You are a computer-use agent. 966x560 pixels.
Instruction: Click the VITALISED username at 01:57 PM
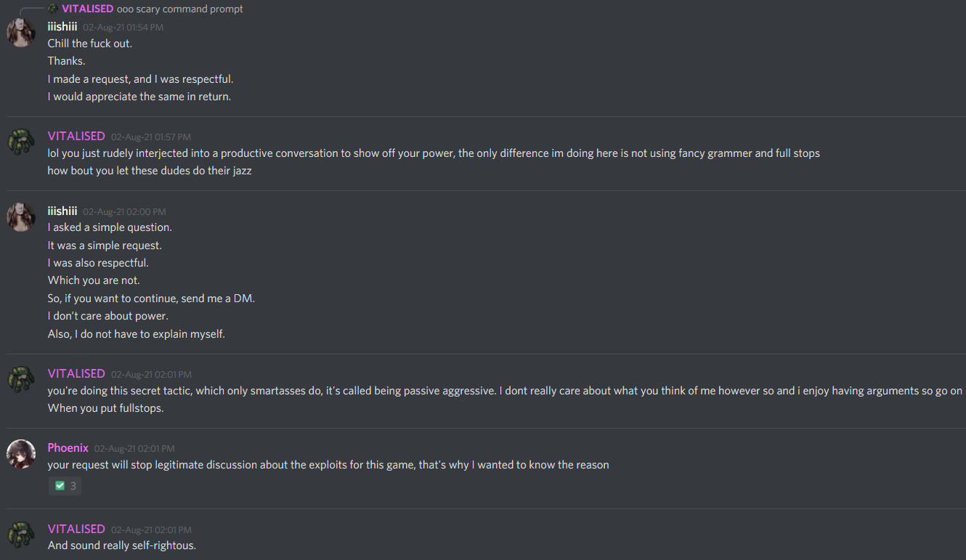(76, 137)
